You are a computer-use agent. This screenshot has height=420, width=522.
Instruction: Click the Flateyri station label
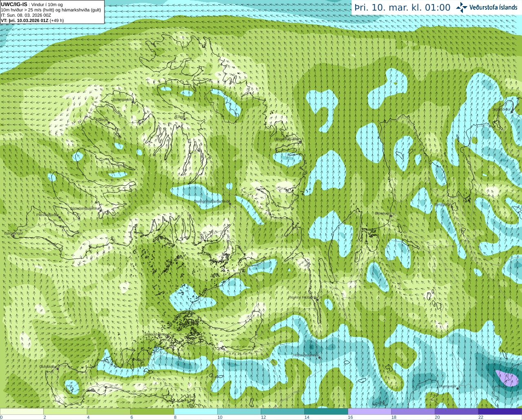pyautogui.click(x=102, y=120)
